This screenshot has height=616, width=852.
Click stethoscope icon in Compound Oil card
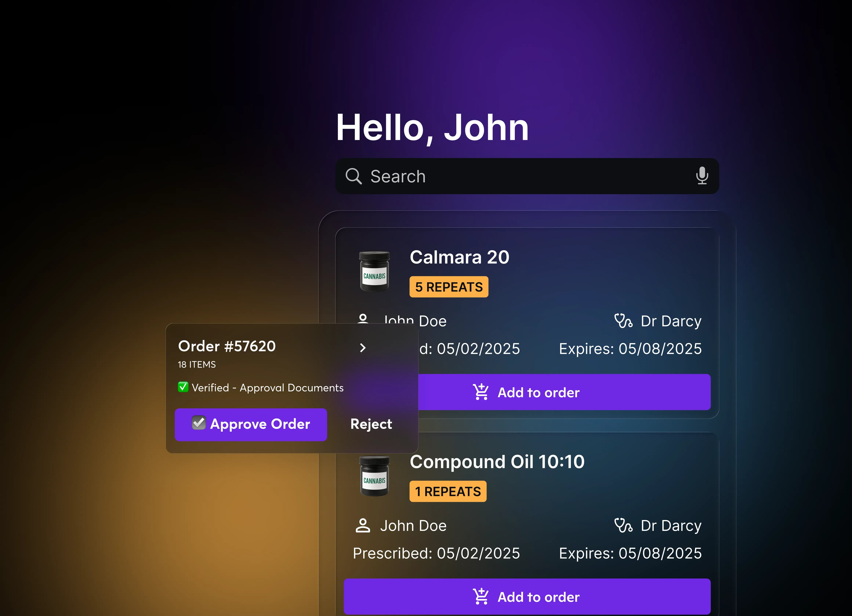tap(623, 526)
